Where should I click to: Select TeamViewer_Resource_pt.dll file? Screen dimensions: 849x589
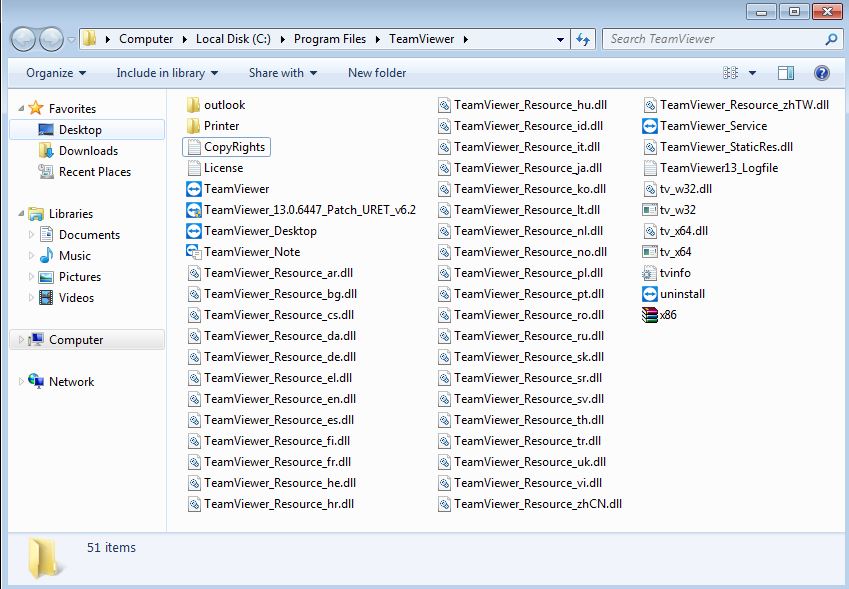521,294
